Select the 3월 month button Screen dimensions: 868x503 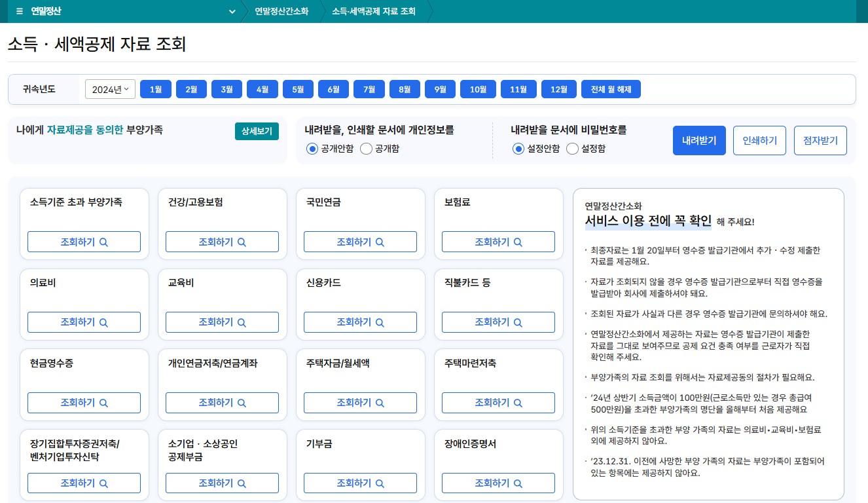226,88
